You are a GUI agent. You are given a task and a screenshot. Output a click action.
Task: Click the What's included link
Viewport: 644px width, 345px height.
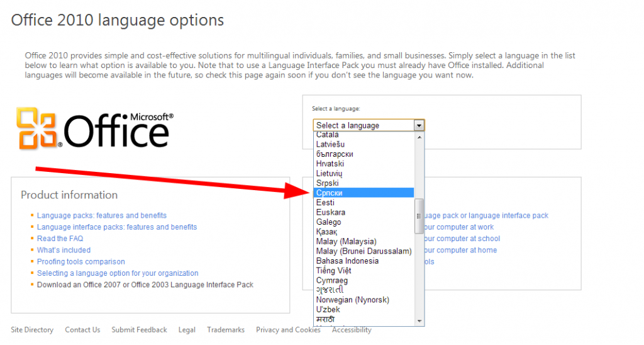pyautogui.click(x=64, y=250)
